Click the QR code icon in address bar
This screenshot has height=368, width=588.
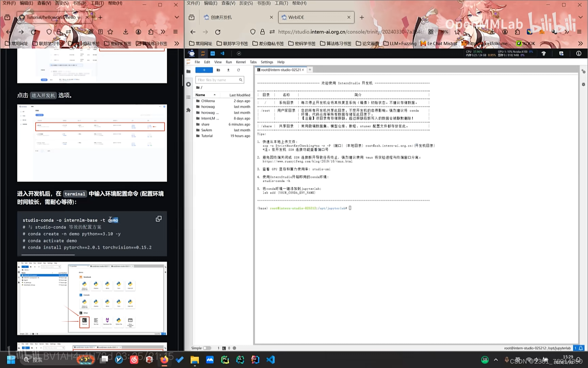coord(431,32)
